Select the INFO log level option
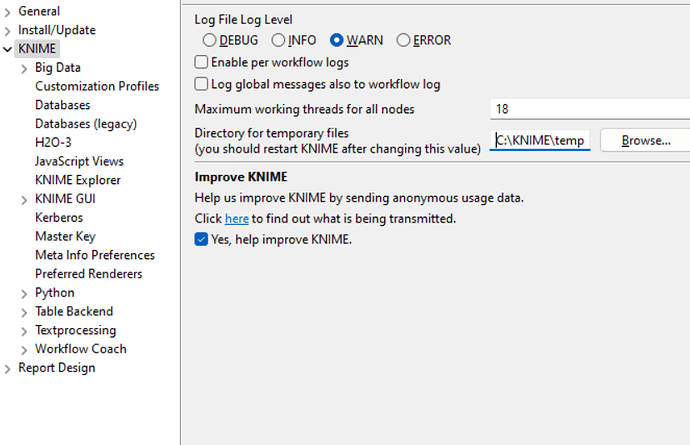690x445 pixels. point(278,41)
